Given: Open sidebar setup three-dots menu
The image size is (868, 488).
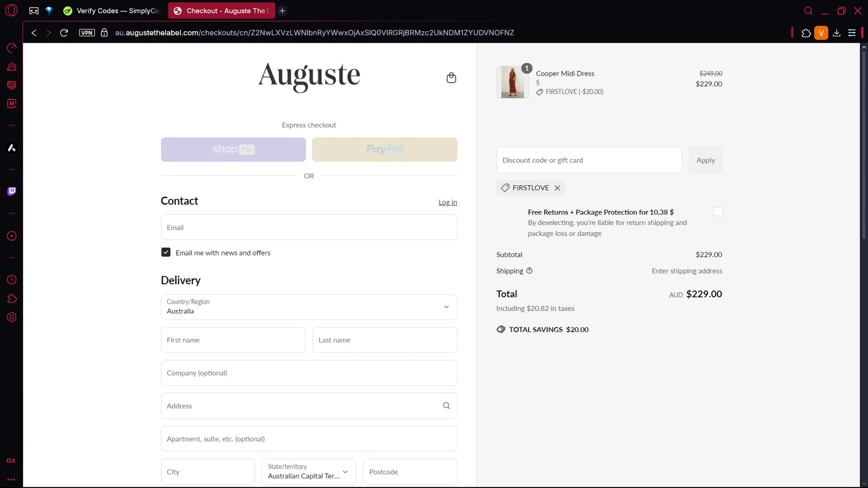Looking at the screenshot, I should [11, 479].
